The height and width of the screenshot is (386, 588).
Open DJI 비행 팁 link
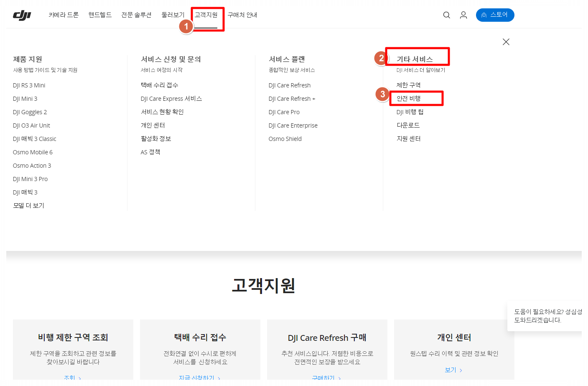click(x=410, y=112)
